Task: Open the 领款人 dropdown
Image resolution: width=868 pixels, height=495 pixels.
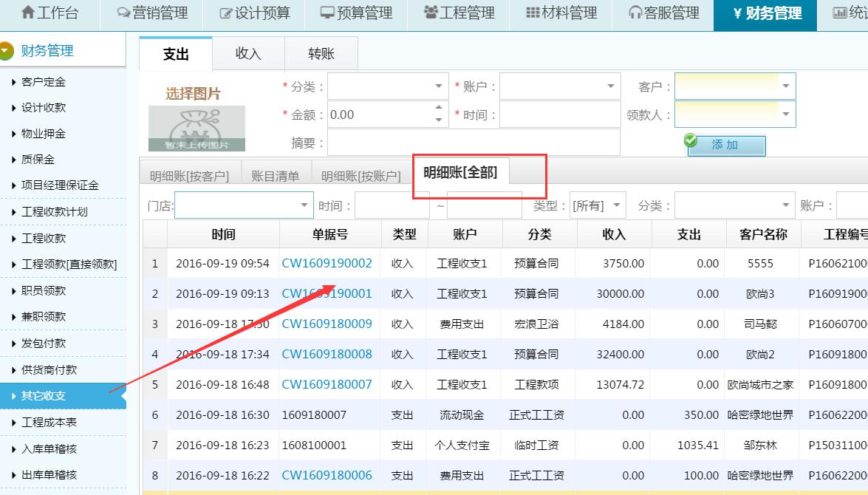Action: tap(785, 115)
